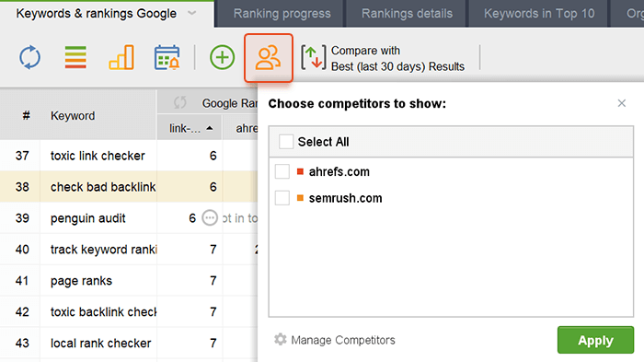Open the striped list view icon
Image resolution: width=644 pixels, height=362 pixels.
tap(75, 57)
